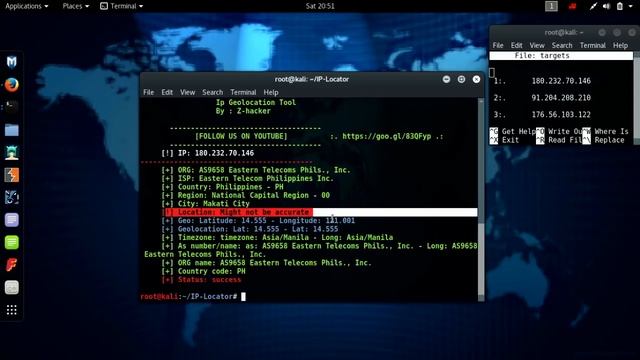
Task: Launch Metasploit from the dock
Action: (x=11, y=62)
